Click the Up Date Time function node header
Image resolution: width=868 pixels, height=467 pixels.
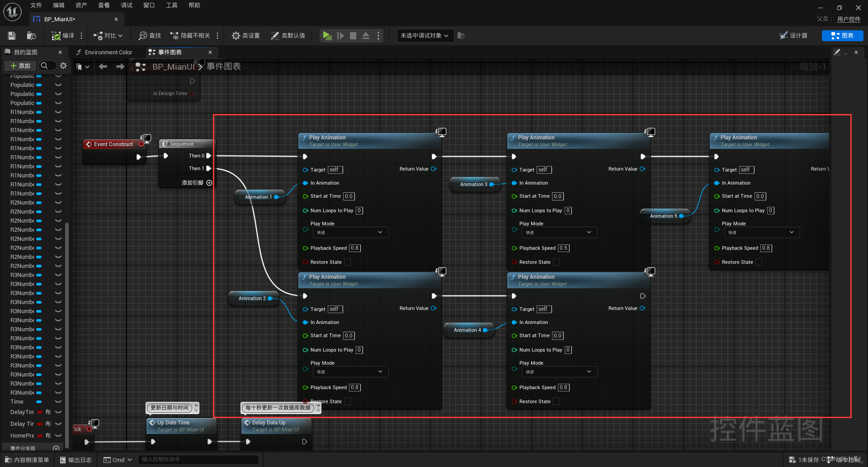click(x=182, y=425)
